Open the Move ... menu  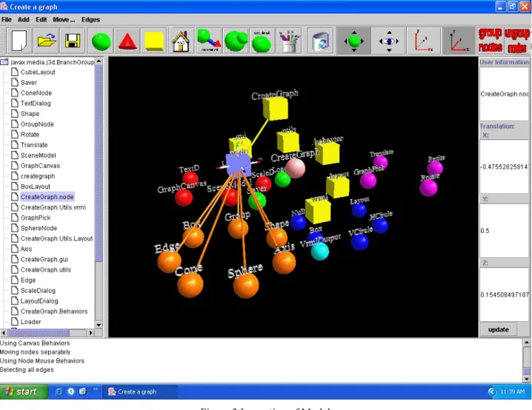coord(64,20)
